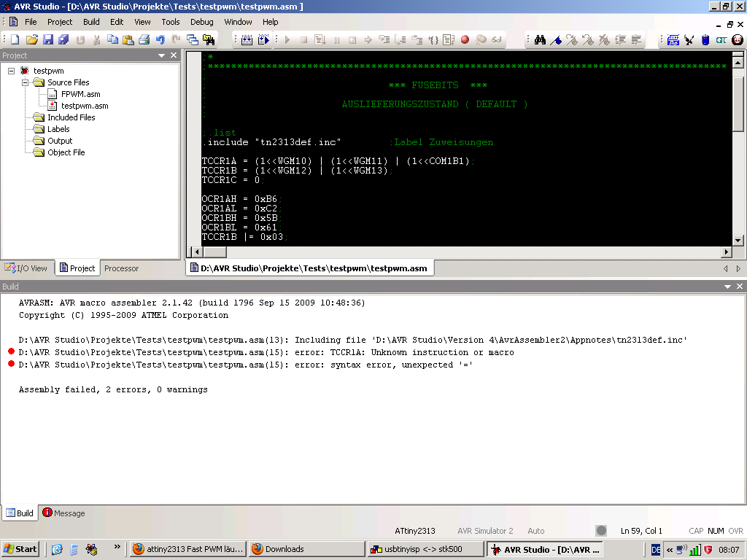Assemble the project with Build icon
Image resolution: width=747 pixels, height=560 pixels.
[x=247, y=40]
